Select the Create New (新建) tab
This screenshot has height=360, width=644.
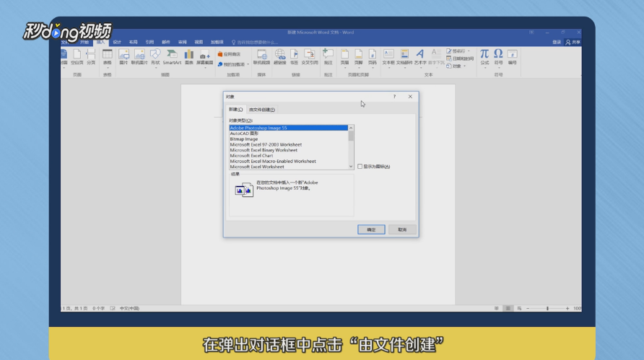(x=236, y=110)
